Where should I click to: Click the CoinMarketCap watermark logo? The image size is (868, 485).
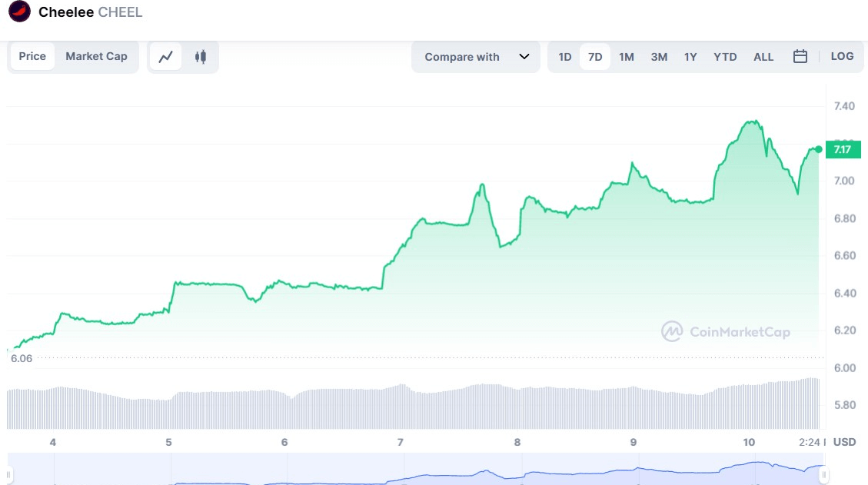(x=671, y=332)
